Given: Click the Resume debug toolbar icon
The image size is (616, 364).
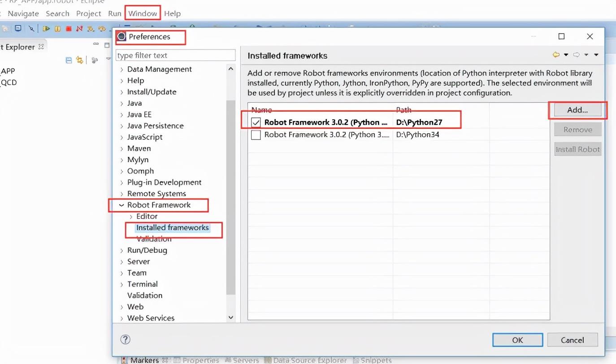Looking at the screenshot, I should click(x=46, y=28).
